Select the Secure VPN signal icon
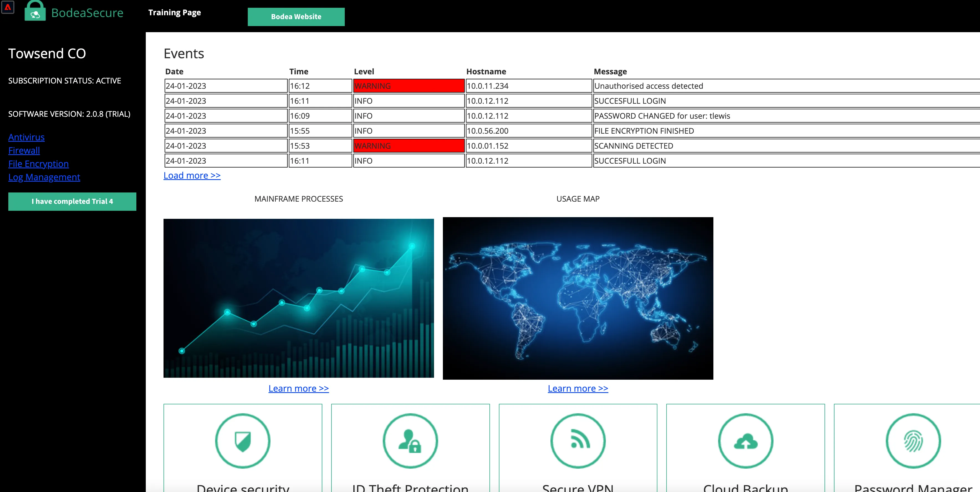The image size is (980, 492). click(x=578, y=441)
